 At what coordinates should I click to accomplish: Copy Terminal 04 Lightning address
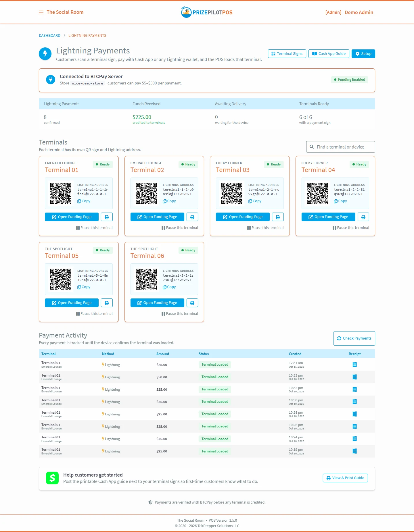click(x=340, y=201)
